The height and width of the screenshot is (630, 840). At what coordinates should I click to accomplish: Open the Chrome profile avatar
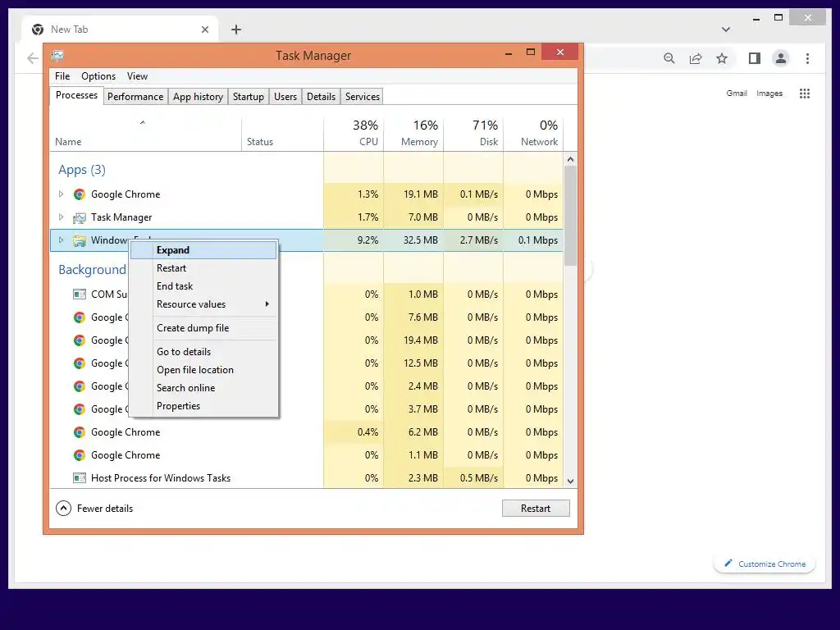[x=781, y=58]
